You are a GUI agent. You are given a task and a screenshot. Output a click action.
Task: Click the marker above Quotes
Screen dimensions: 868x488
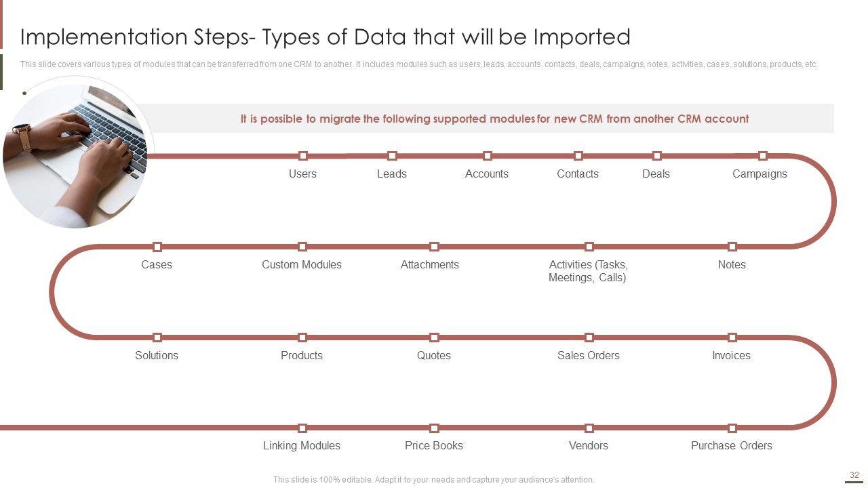[x=434, y=338]
